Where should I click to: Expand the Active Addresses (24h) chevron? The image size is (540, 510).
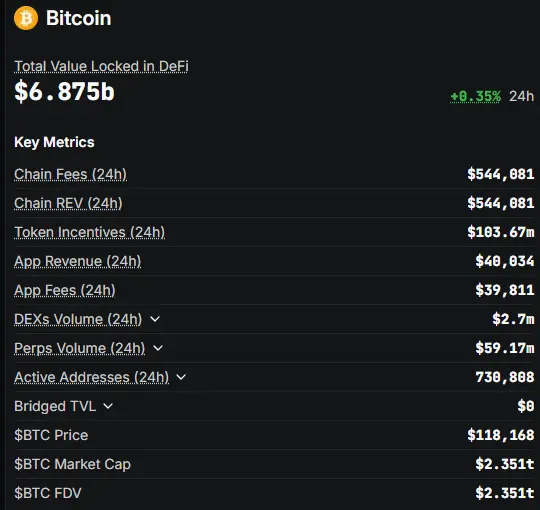(x=181, y=377)
